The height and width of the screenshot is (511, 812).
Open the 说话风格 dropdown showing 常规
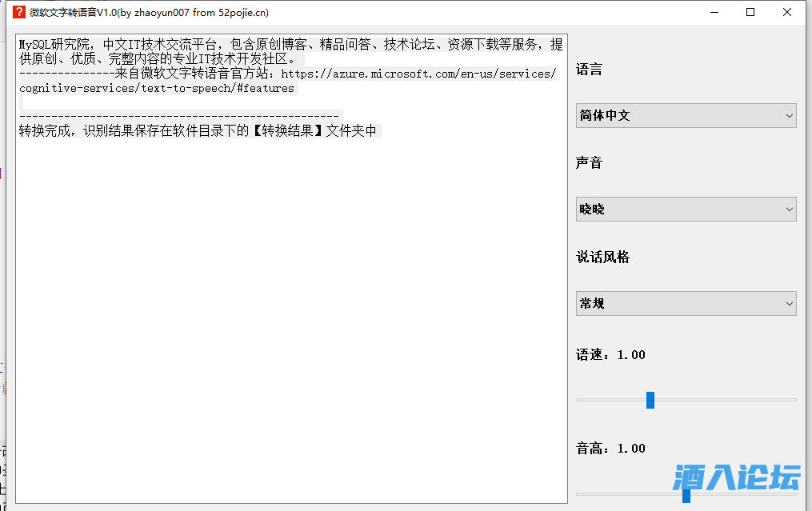tap(686, 303)
